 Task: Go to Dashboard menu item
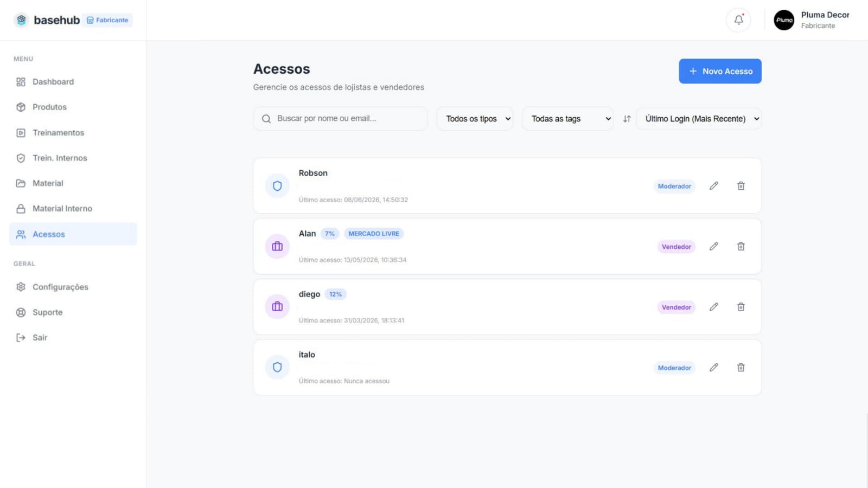click(x=73, y=82)
